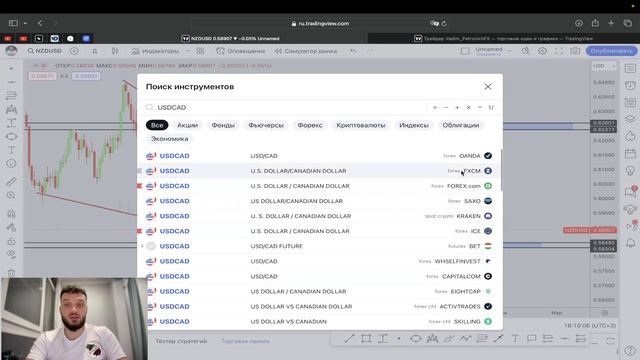
Task: Click the undo arrow in toolbar
Action: tap(353, 51)
